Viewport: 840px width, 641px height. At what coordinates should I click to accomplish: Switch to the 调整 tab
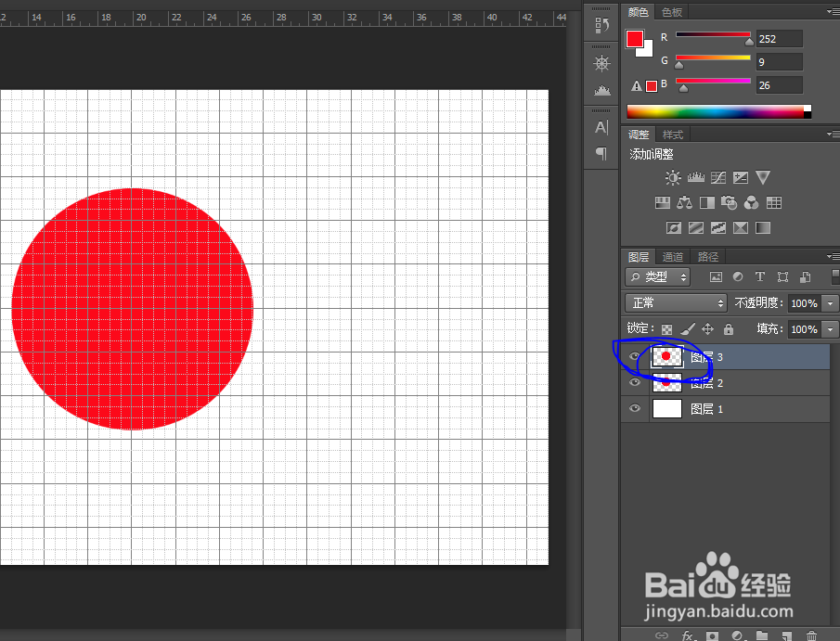pos(639,135)
